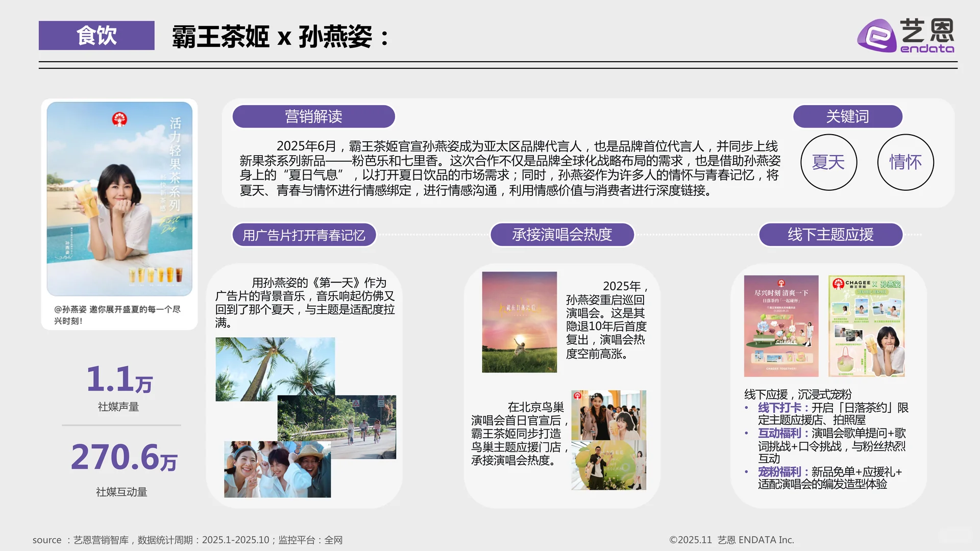Select the 食饮 category label
The image size is (980, 551).
coord(96,35)
